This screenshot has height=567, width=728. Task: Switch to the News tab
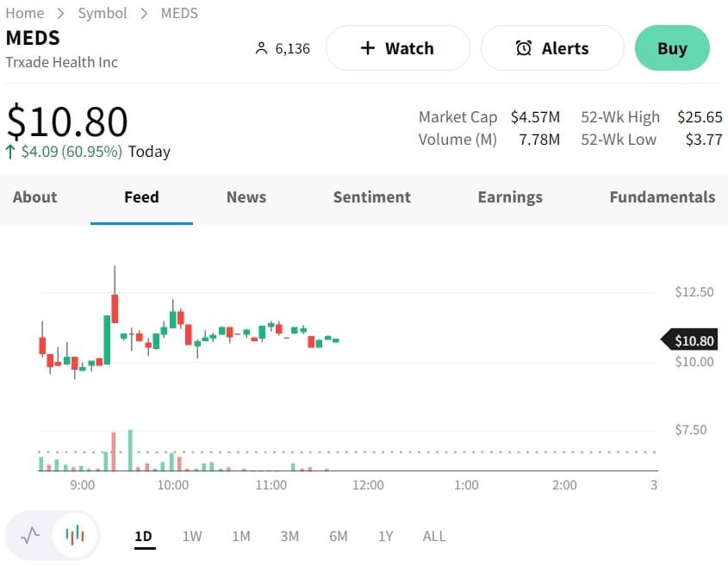(x=246, y=197)
